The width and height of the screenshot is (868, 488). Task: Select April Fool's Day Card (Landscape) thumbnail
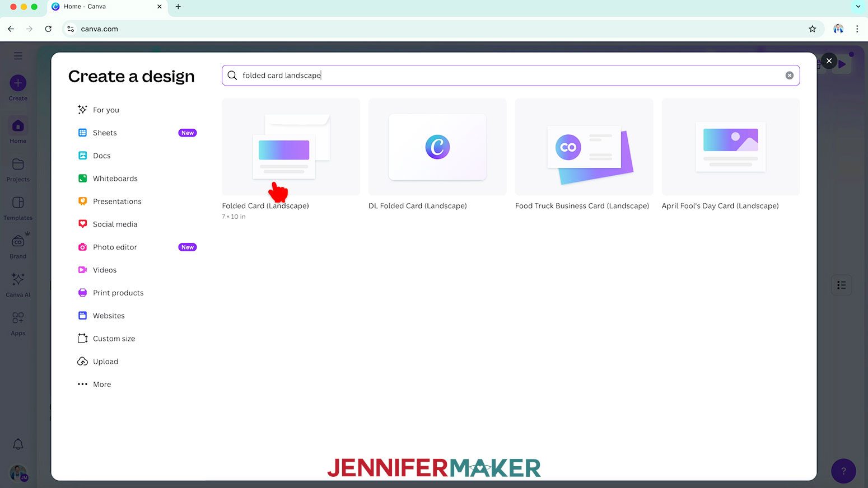coord(731,147)
